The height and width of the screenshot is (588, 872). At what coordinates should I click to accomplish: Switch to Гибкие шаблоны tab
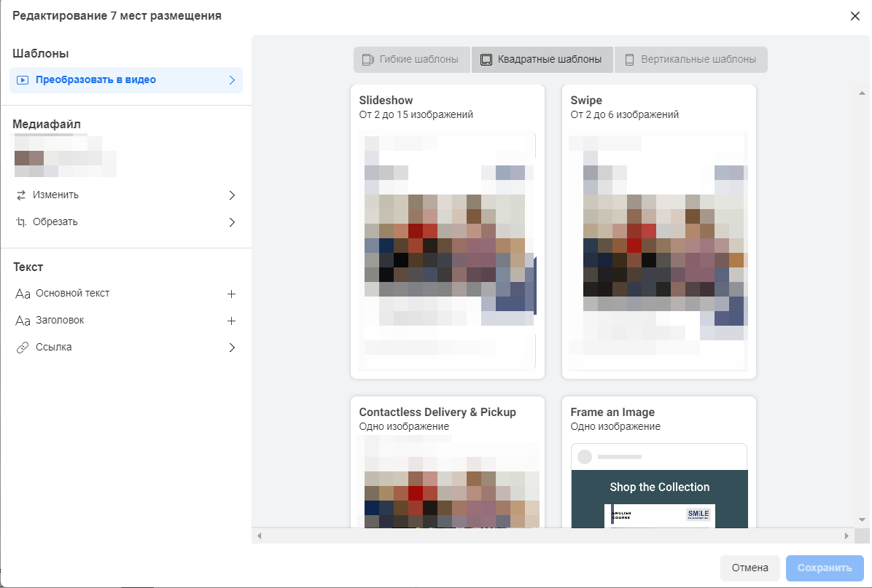[411, 60]
